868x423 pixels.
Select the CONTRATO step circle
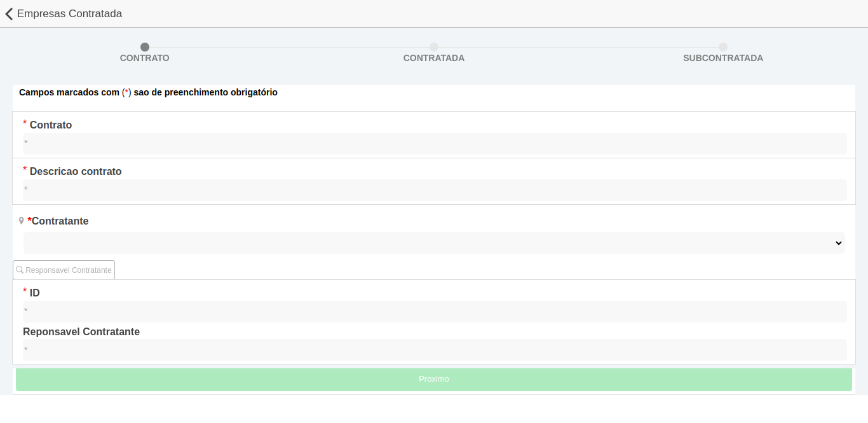pyautogui.click(x=145, y=47)
